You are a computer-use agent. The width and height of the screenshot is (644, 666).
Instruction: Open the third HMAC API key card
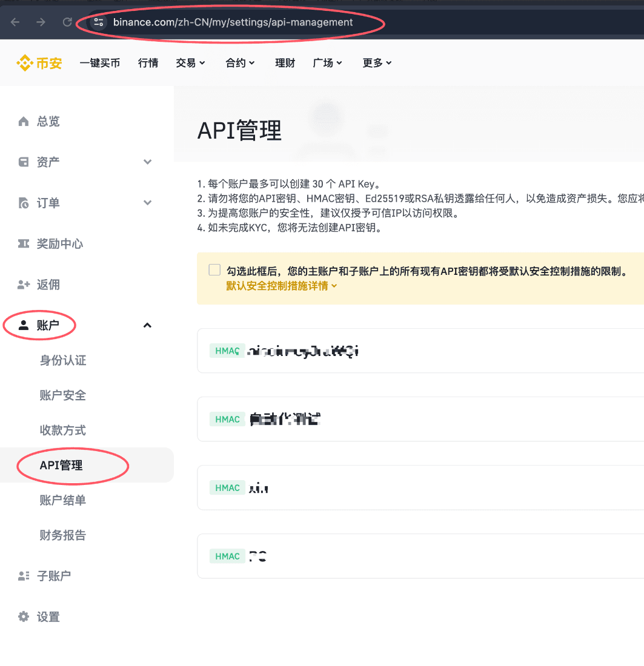click(420, 487)
